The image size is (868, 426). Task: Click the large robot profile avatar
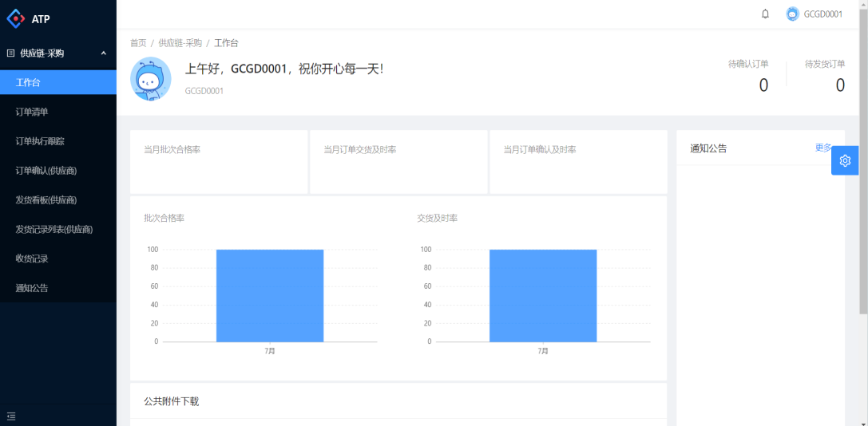[150, 78]
